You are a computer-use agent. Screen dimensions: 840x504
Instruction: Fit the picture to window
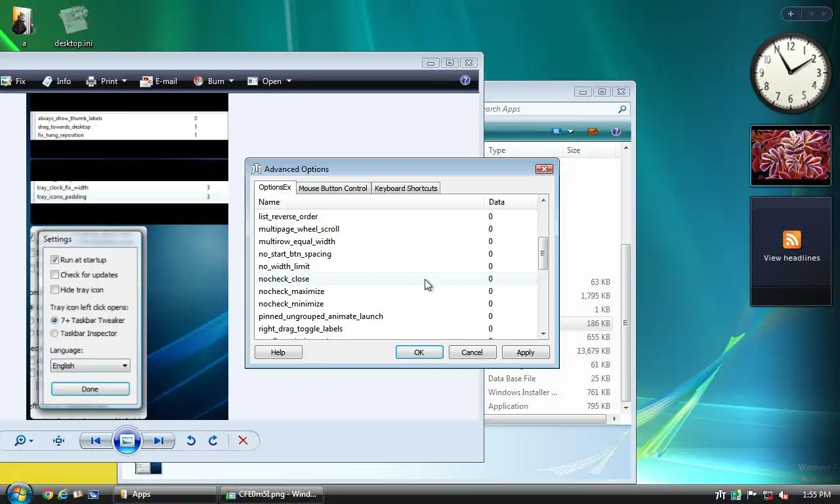[x=59, y=440]
